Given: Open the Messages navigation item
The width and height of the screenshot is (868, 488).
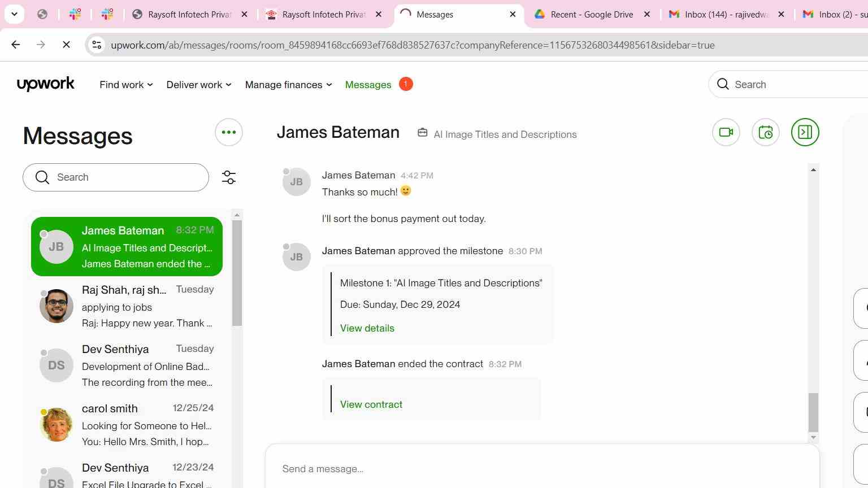Looking at the screenshot, I should [x=368, y=85].
